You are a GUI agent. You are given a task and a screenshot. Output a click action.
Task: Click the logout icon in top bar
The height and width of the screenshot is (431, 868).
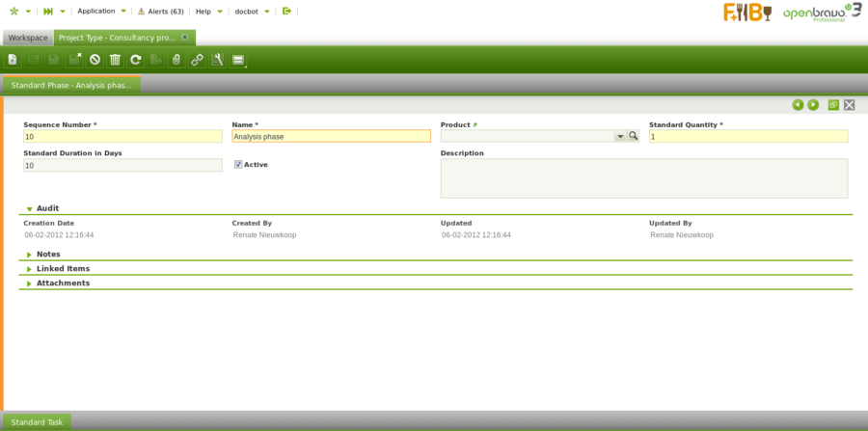click(286, 11)
